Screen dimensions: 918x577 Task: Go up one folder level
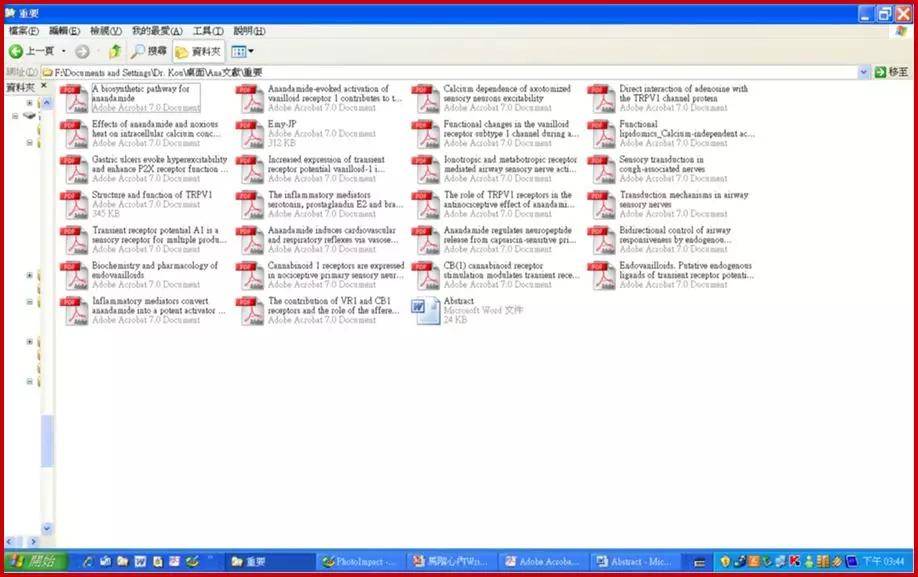(114, 51)
